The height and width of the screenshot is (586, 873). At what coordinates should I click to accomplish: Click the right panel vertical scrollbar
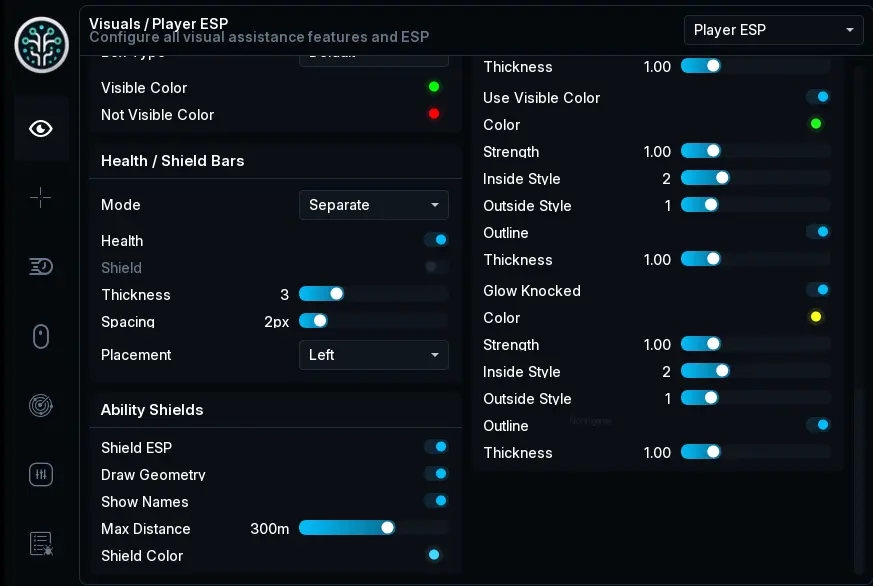pyautogui.click(x=859, y=481)
